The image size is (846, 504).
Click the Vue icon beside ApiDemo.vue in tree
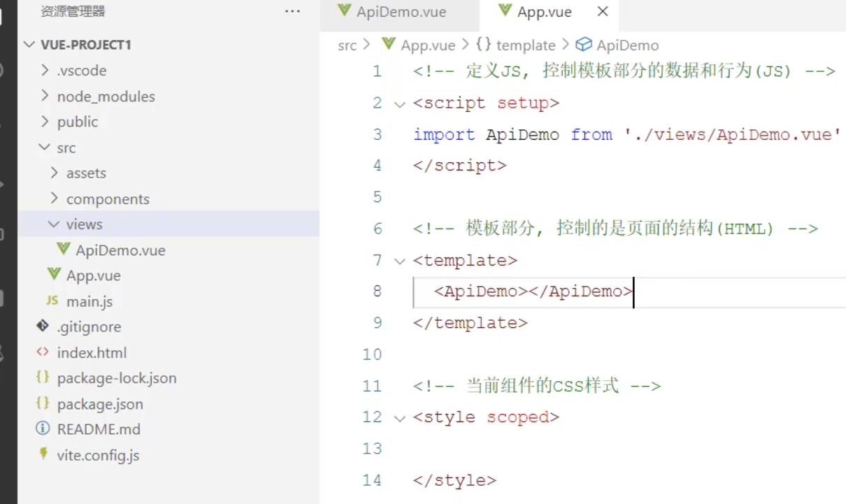64,250
